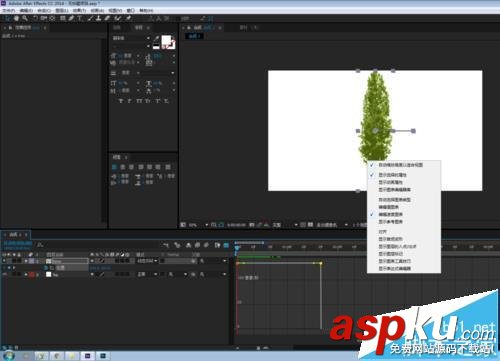Justify all paragraph lines

tap(168, 167)
